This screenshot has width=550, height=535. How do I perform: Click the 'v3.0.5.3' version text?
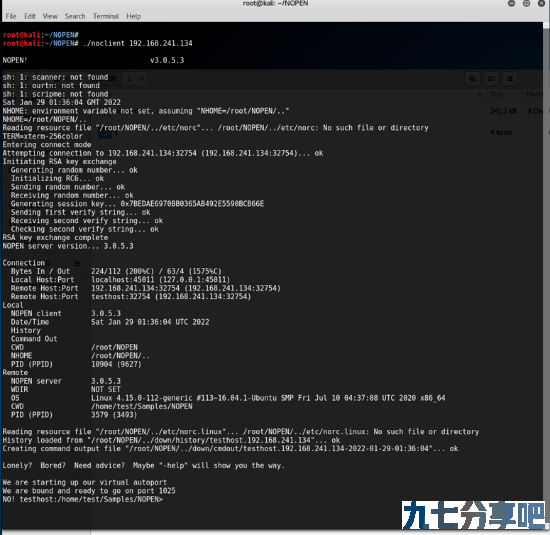click(x=167, y=60)
